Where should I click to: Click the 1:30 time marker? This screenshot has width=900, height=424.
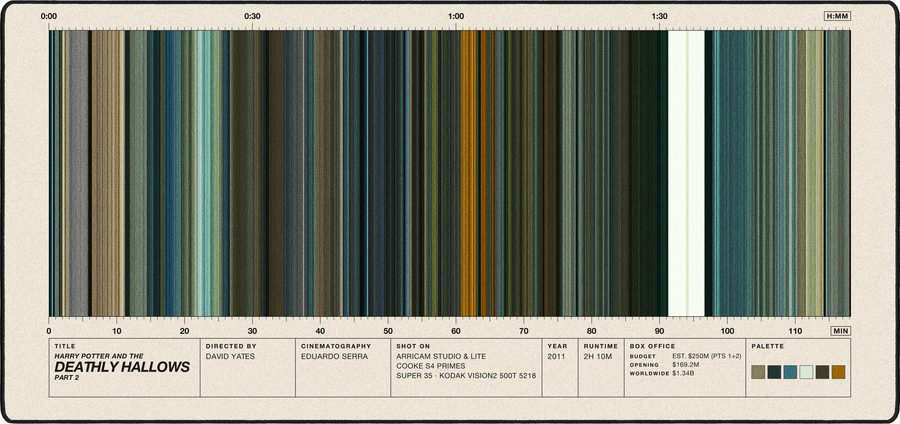coord(660,16)
